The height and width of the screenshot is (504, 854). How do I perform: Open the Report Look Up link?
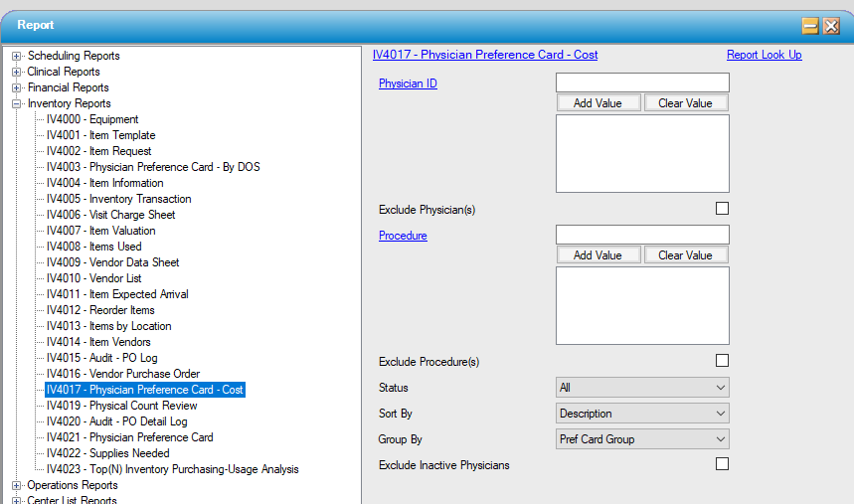point(764,55)
